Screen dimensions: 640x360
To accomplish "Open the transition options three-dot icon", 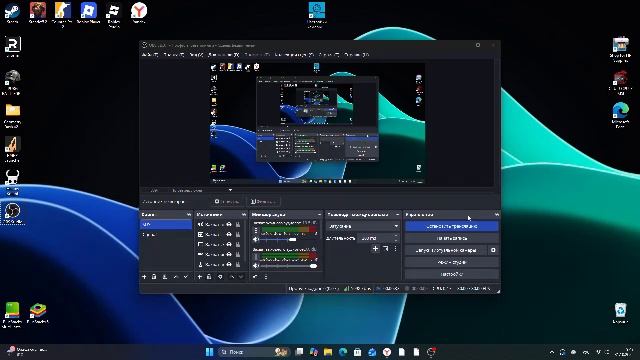I will click(x=395, y=249).
